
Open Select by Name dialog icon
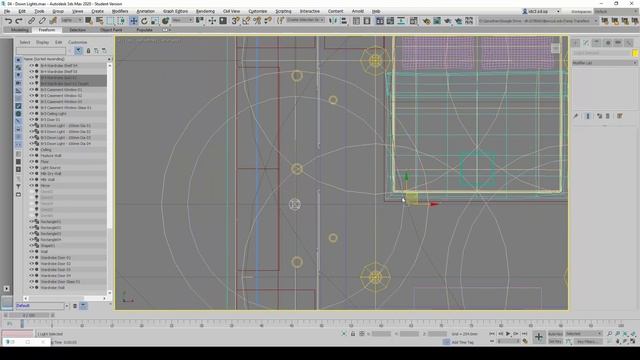pos(99,20)
